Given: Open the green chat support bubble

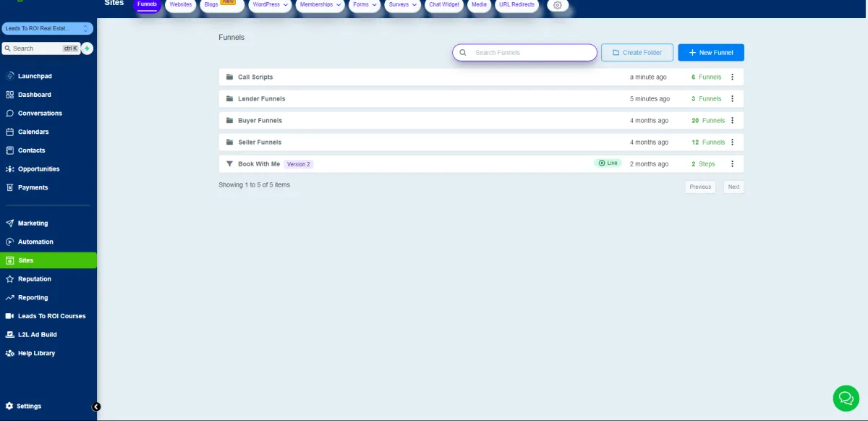Looking at the screenshot, I should [846, 398].
